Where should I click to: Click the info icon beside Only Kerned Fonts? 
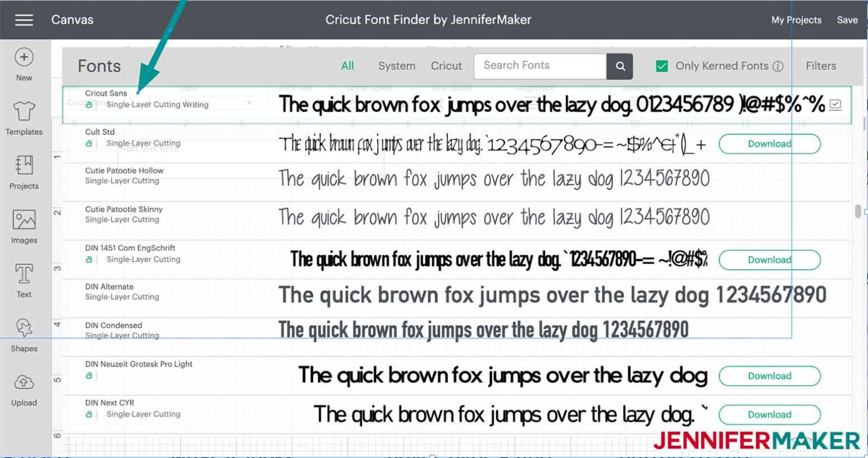pos(778,66)
